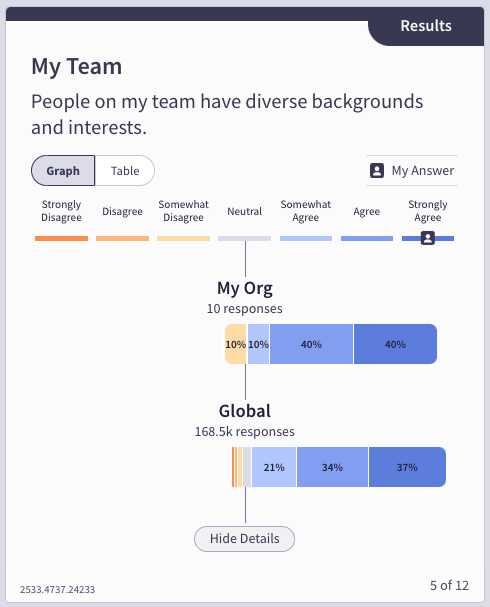This screenshot has height=607, width=490.
Task: Click Global 37% Strongly Agree segment
Action: point(407,467)
